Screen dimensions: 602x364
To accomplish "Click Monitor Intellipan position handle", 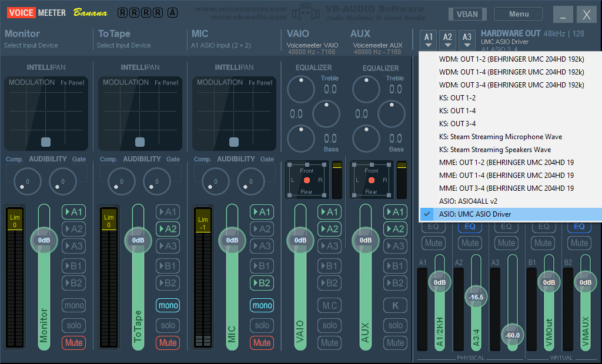I will (46, 142).
